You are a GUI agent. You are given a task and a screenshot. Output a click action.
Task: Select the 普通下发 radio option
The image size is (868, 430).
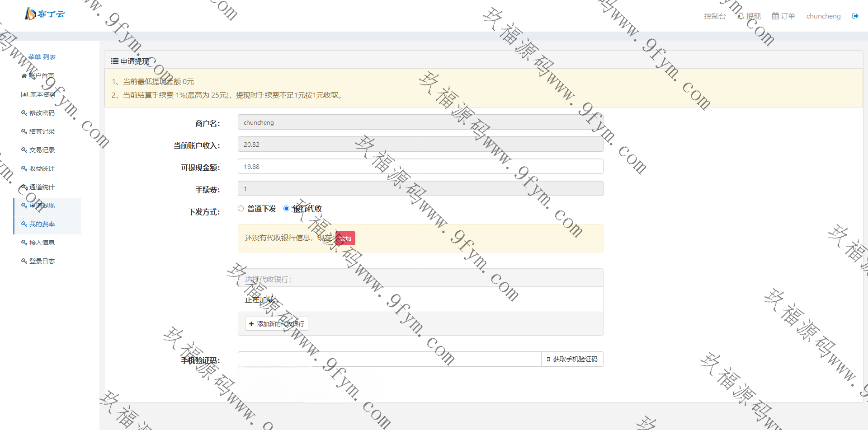241,209
